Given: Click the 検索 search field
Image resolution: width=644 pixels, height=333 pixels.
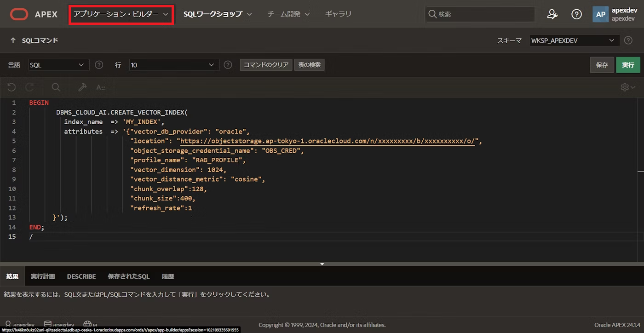Looking at the screenshot, I should pyautogui.click(x=480, y=14).
